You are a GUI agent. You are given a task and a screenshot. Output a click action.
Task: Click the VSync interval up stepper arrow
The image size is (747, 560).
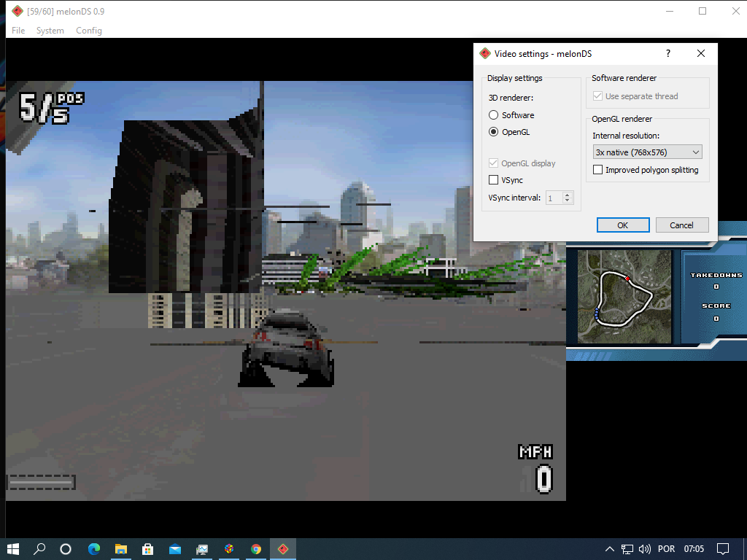tap(568, 194)
